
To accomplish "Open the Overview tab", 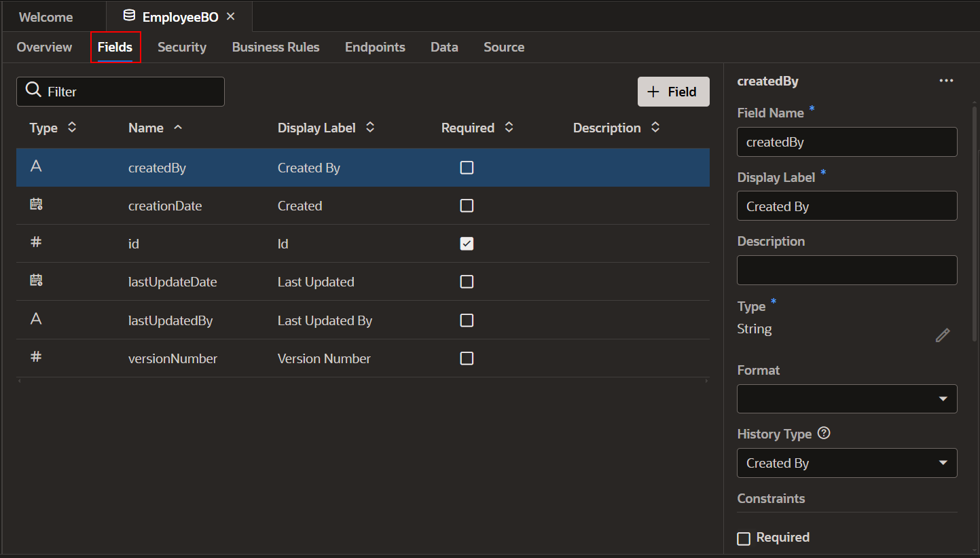I will (44, 47).
